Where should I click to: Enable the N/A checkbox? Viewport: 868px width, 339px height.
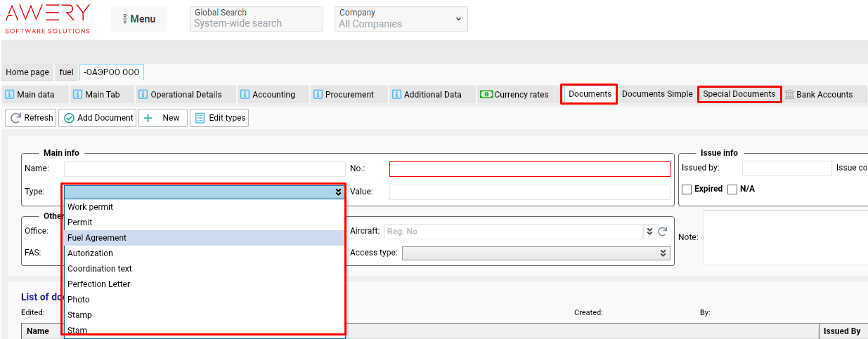tap(732, 189)
